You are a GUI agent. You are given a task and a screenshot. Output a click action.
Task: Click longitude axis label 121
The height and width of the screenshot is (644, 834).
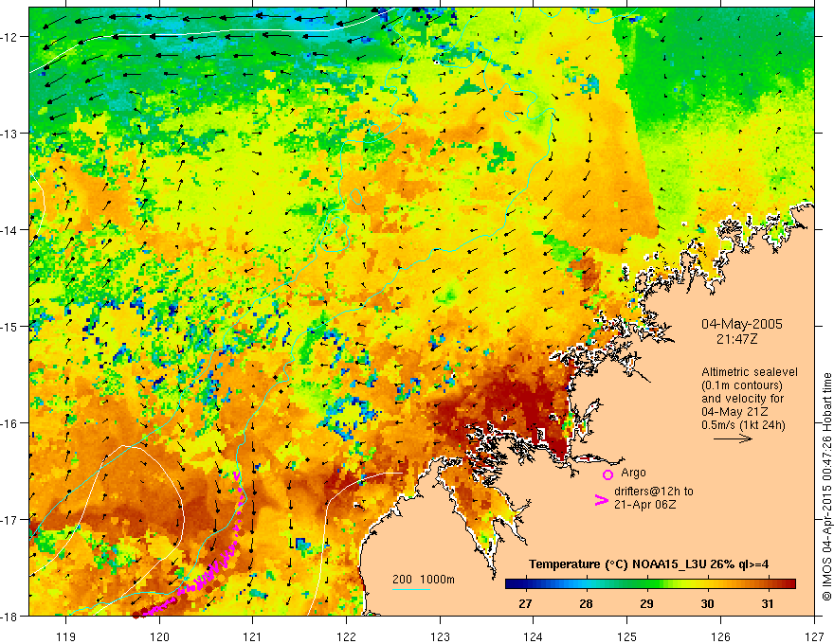pos(253,636)
